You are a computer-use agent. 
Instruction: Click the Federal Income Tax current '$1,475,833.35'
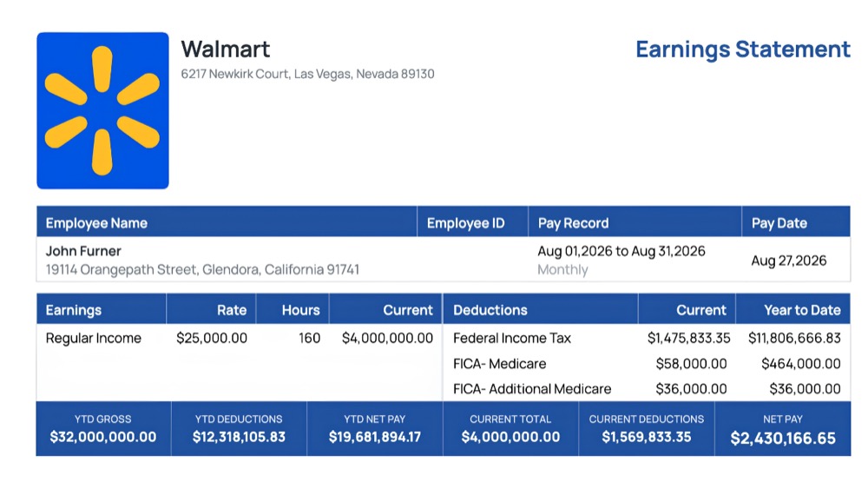coord(688,338)
